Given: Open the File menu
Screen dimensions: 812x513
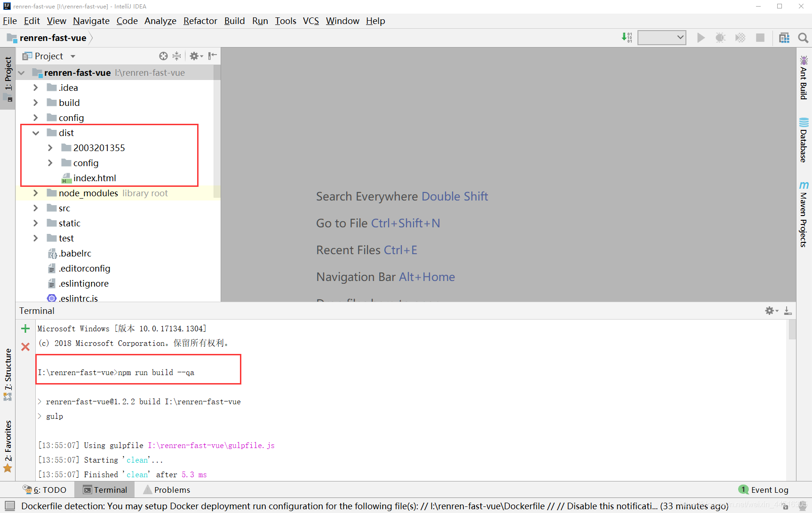Looking at the screenshot, I should point(10,21).
